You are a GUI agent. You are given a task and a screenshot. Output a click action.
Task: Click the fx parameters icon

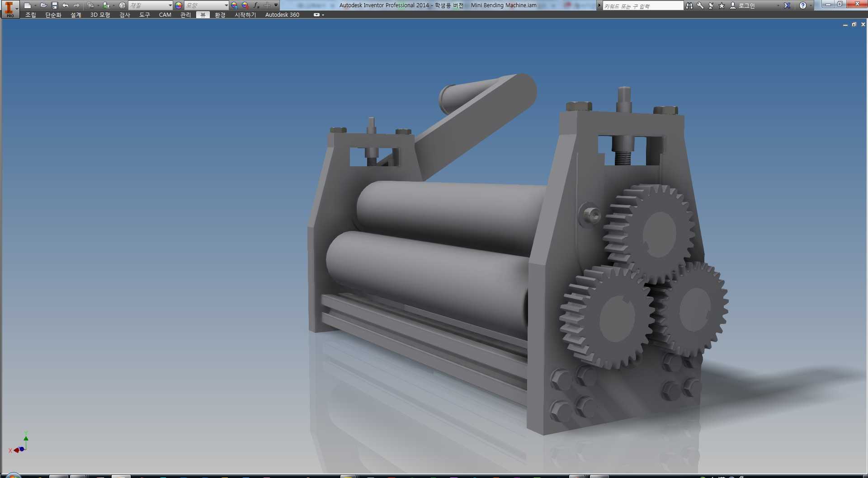pyautogui.click(x=256, y=5)
